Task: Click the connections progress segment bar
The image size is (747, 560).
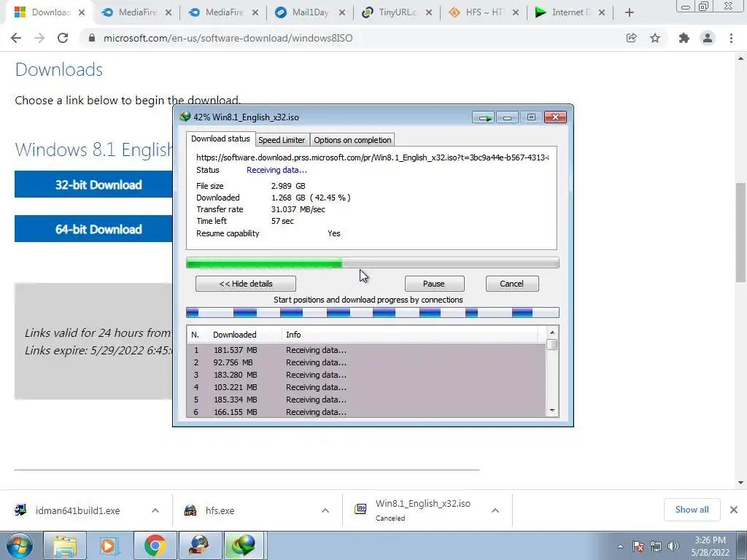Action: [x=373, y=312]
